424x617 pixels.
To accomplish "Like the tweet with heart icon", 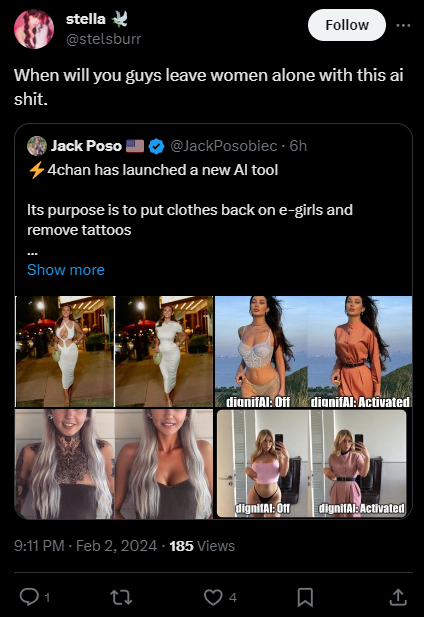I will pos(213,597).
